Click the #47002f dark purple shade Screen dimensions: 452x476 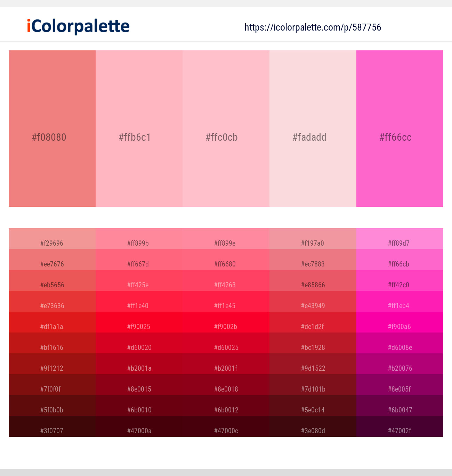[399, 431]
